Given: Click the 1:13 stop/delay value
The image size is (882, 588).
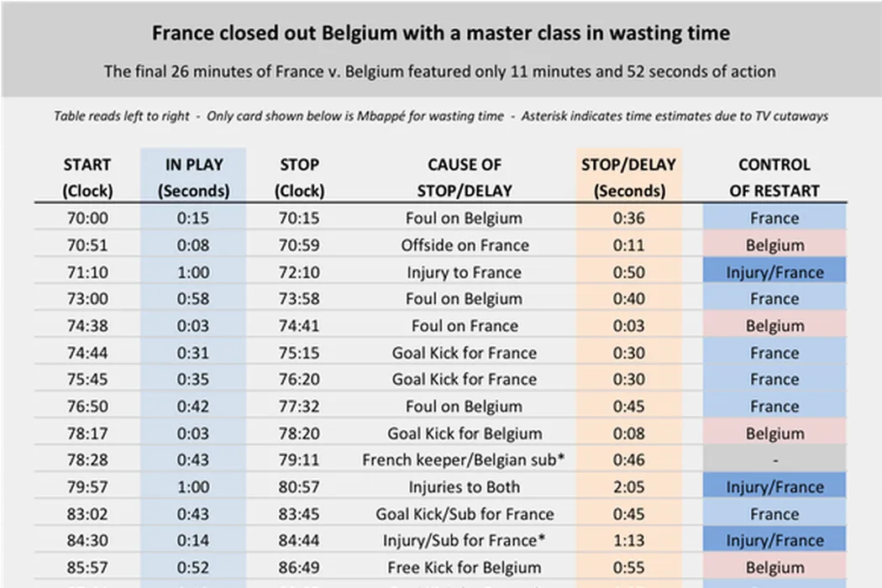Looking at the screenshot, I should point(628,541).
